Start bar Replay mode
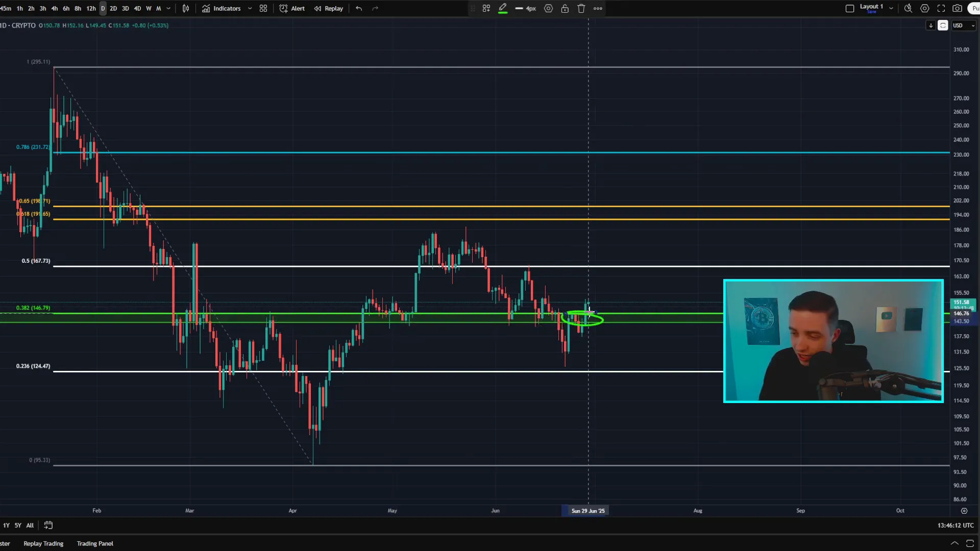This screenshot has height=551, width=980. (329, 8)
